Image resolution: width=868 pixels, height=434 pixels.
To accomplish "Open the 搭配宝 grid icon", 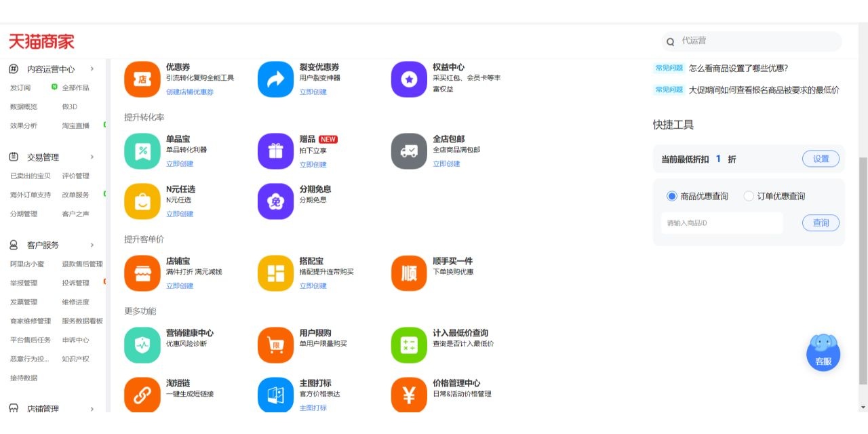I will 276,273.
